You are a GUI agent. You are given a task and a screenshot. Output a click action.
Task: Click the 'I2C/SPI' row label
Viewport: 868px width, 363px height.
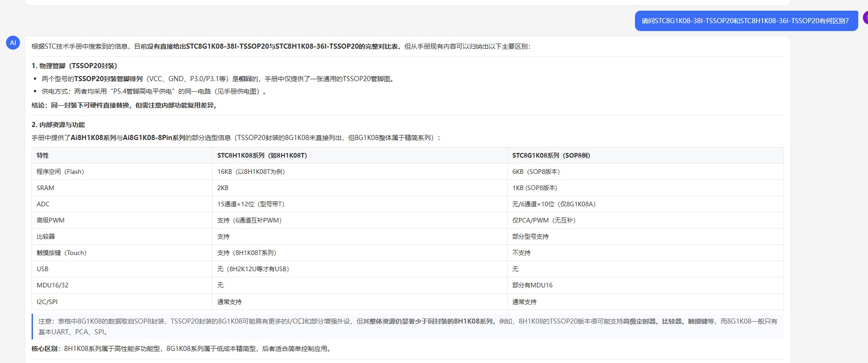pos(122,302)
